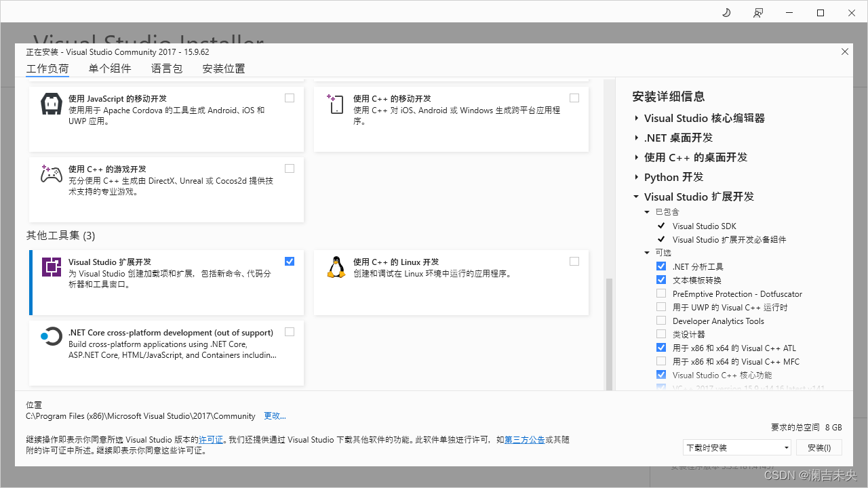Enable 使用 C++ 的移动开发 workload checkbox
The height and width of the screenshot is (488, 868).
pyautogui.click(x=574, y=98)
